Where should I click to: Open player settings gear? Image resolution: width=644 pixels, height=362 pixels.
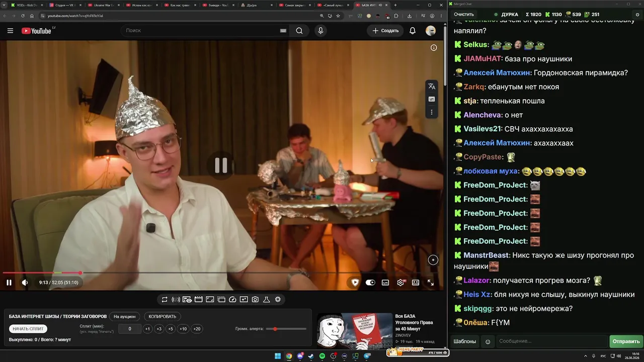point(400,283)
